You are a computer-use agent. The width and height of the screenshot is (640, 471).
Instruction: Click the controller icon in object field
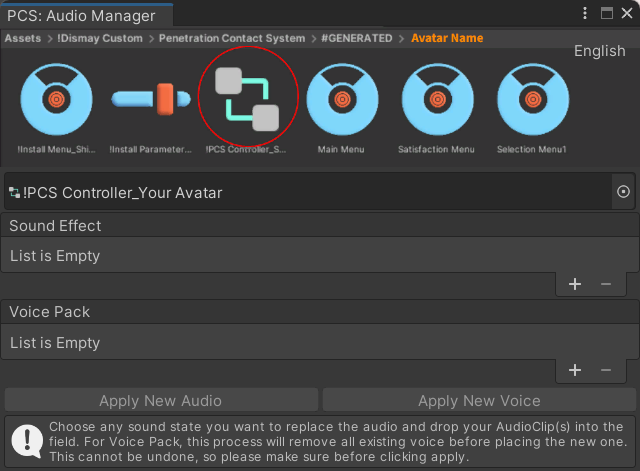pyautogui.click(x=14, y=192)
